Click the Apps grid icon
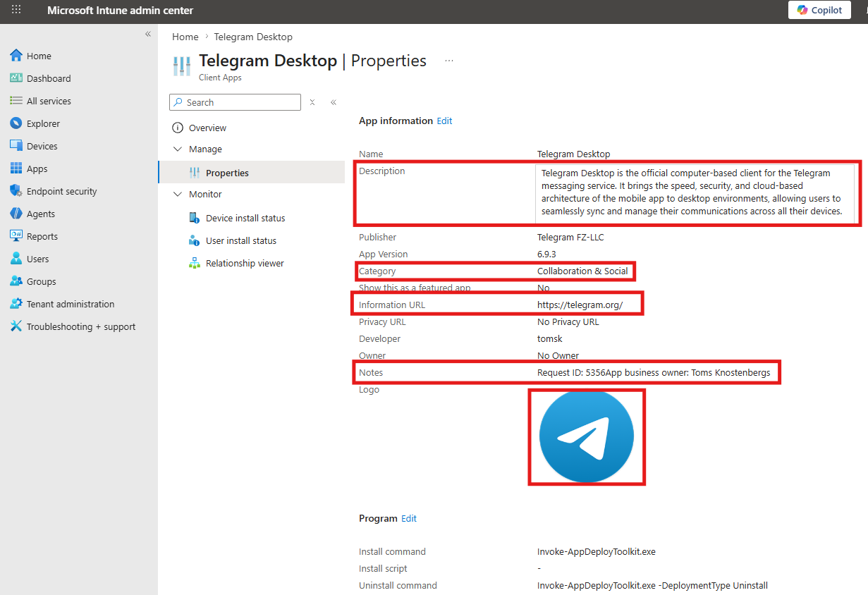The height and width of the screenshot is (595, 868). (16, 168)
